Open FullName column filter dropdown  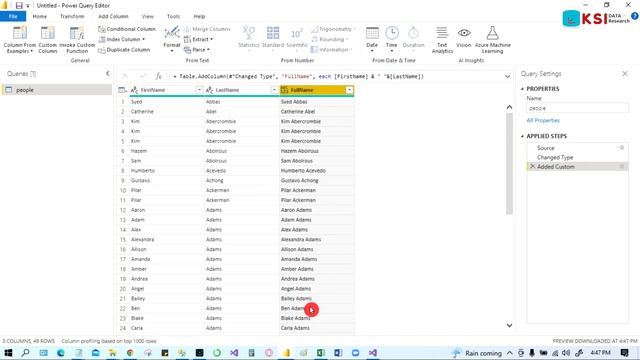pos(349,90)
